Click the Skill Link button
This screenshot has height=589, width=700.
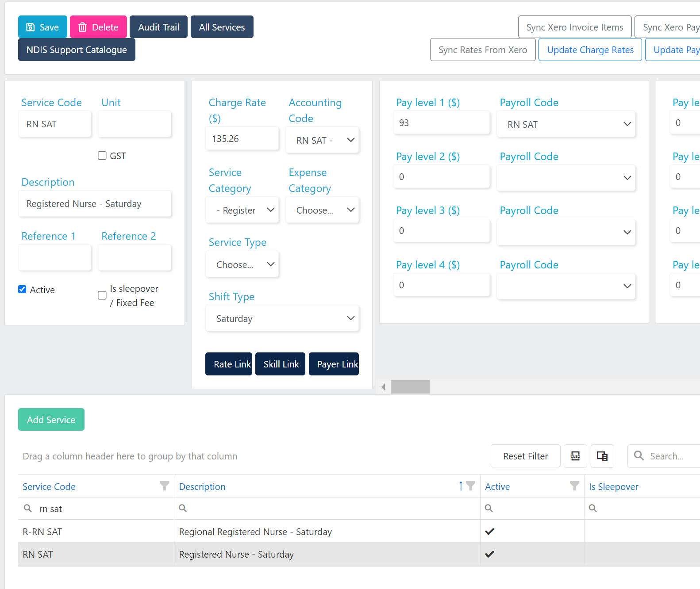pyautogui.click(x=281, y=364)
